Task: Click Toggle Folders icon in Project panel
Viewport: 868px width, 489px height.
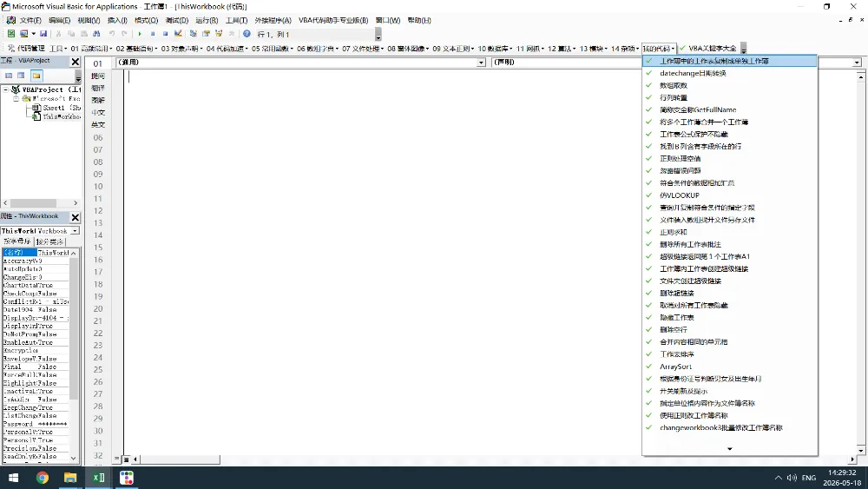Action: [36, 76]
